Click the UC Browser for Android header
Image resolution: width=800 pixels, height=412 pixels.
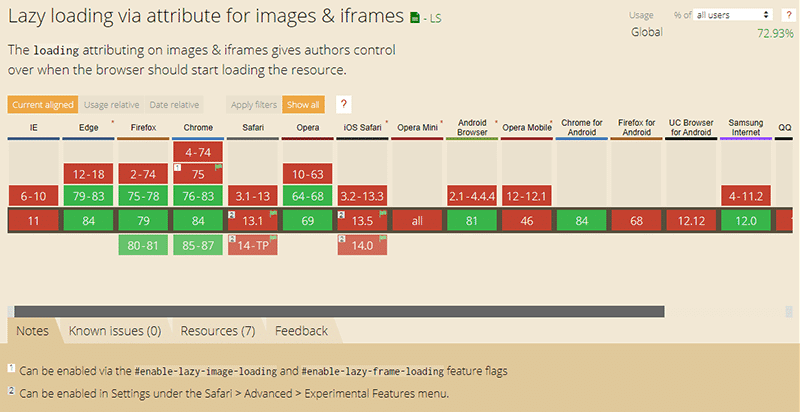[691, 128]
